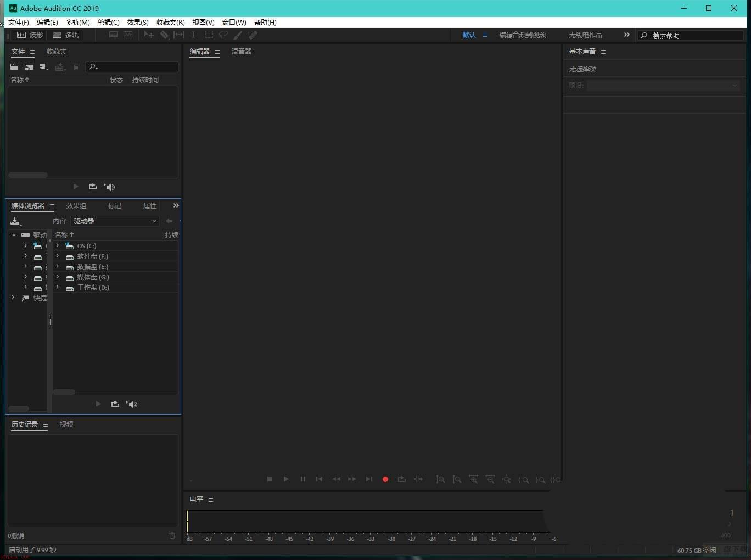Expand the 快捷 shortcuts tree node

14,298
